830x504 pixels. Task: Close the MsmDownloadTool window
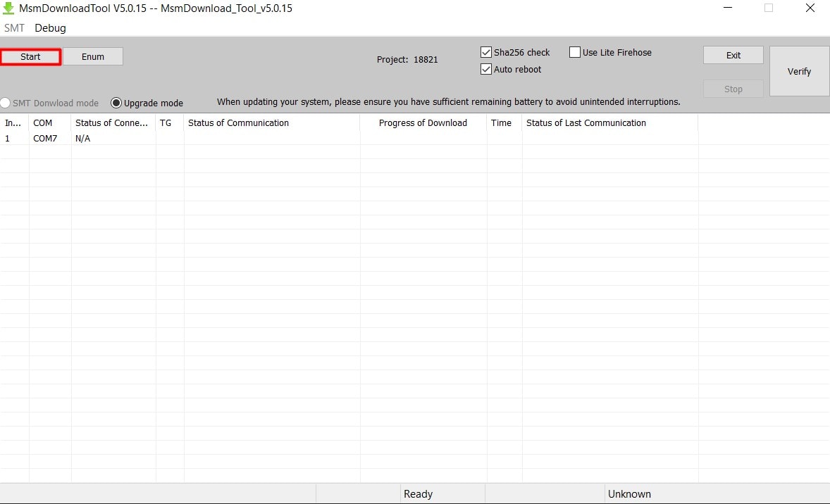click(x=810, y=8)
